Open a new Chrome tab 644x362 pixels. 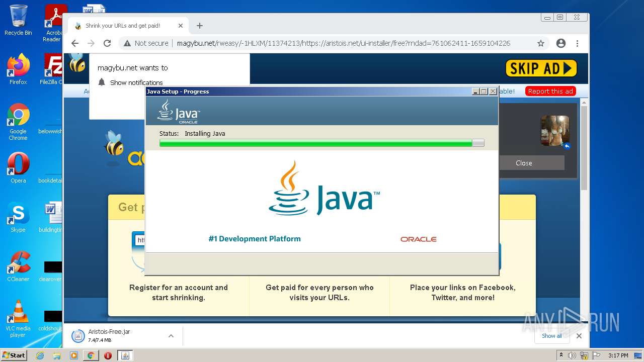200,26
